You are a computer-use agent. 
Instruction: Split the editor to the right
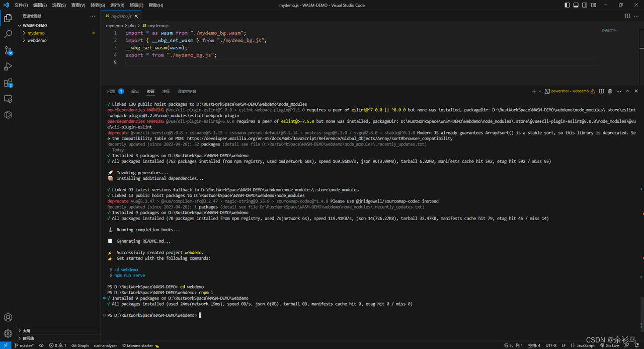point(627,16)
